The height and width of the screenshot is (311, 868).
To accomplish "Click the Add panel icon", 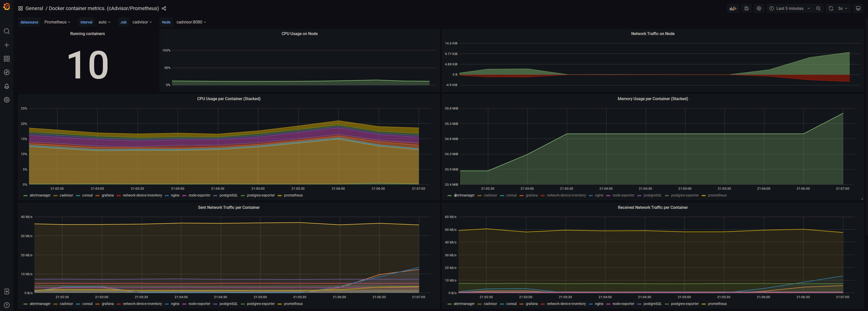I will point(733,8).
